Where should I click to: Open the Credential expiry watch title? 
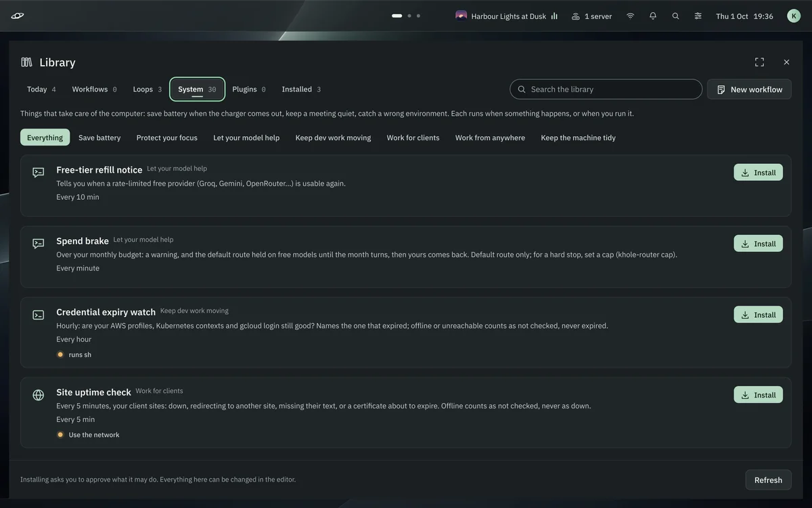tap(106, 312)
